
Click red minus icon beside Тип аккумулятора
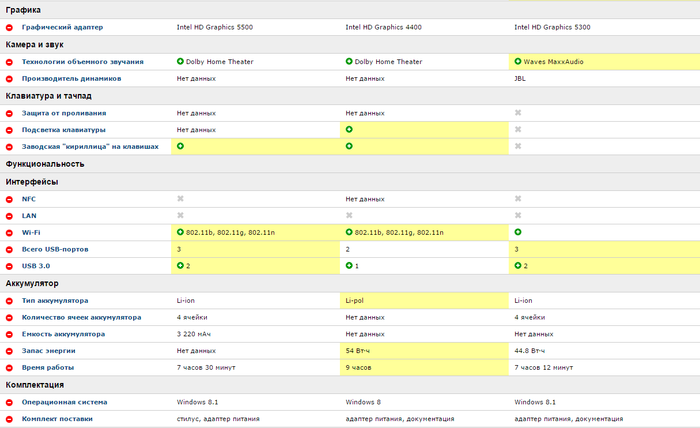pyautogui.click(x=10, y=300)
